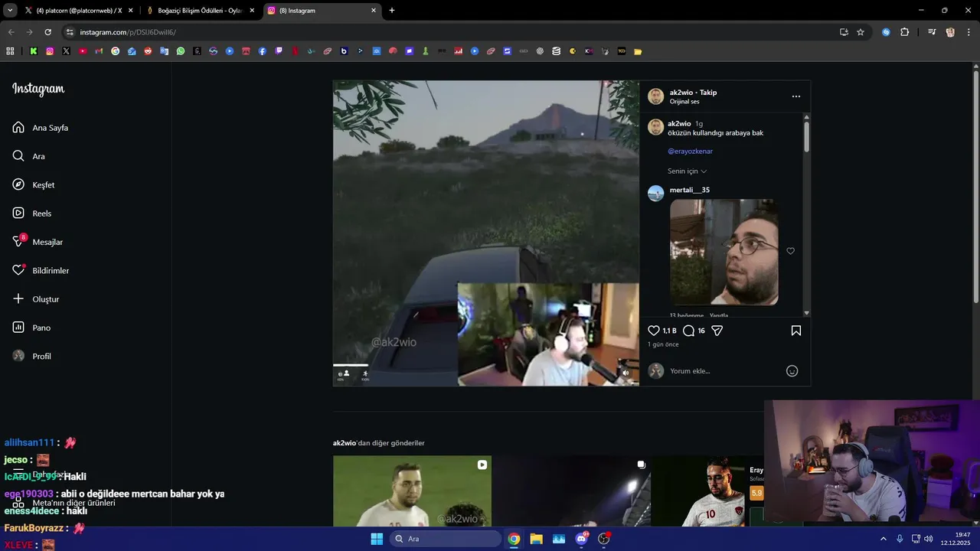The width and height of the screenshot is (980, 551).
Task: Open Chrome from the taskbar
Action: (514, 539)
